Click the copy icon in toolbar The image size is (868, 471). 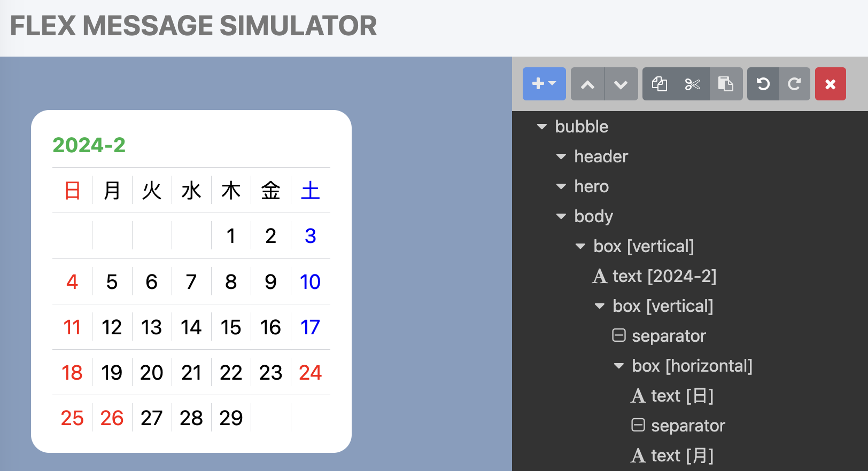point(660,84)
